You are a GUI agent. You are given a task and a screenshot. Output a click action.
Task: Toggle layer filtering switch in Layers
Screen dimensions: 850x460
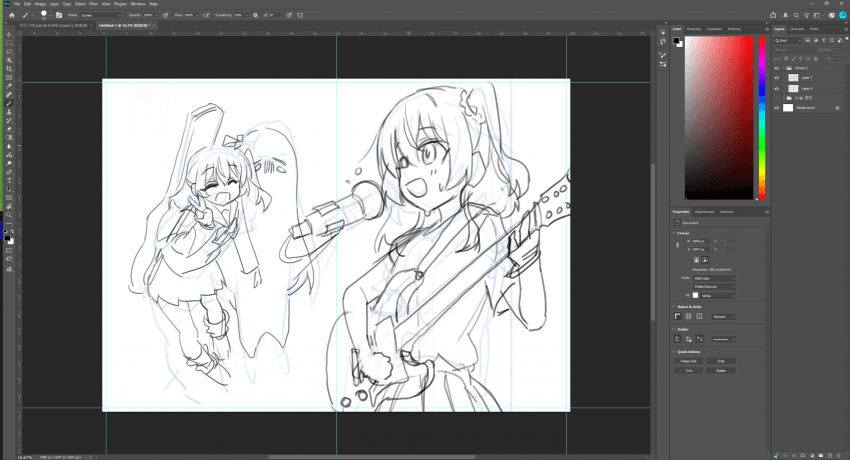846,40
